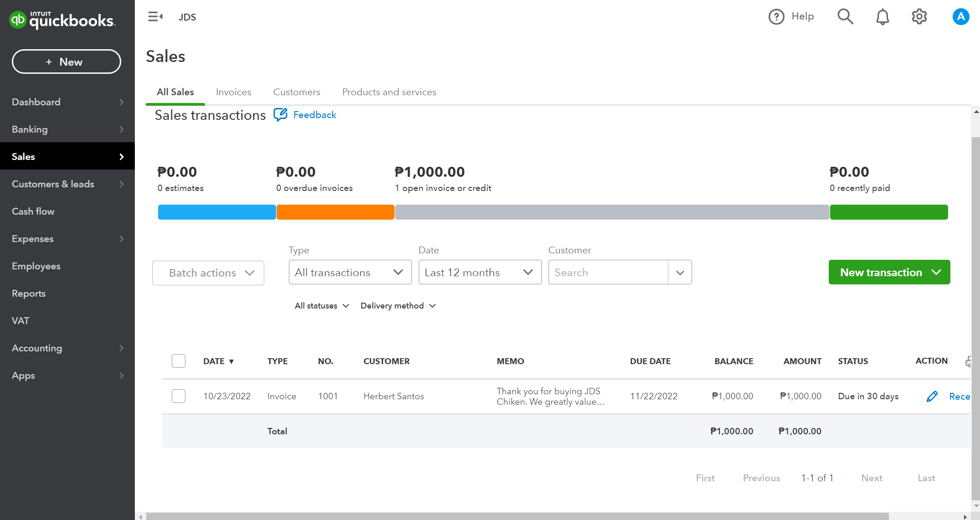Switch to the Invoices tab
980x520 pixels.
pos(233,92)
